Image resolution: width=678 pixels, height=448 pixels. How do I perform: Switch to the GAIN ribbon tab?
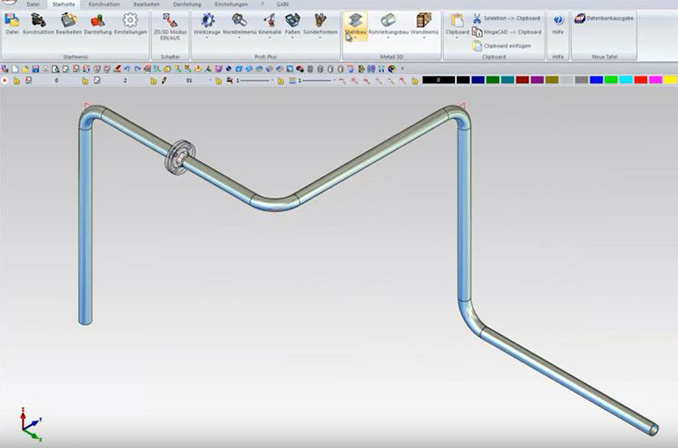tap(282, 4)
